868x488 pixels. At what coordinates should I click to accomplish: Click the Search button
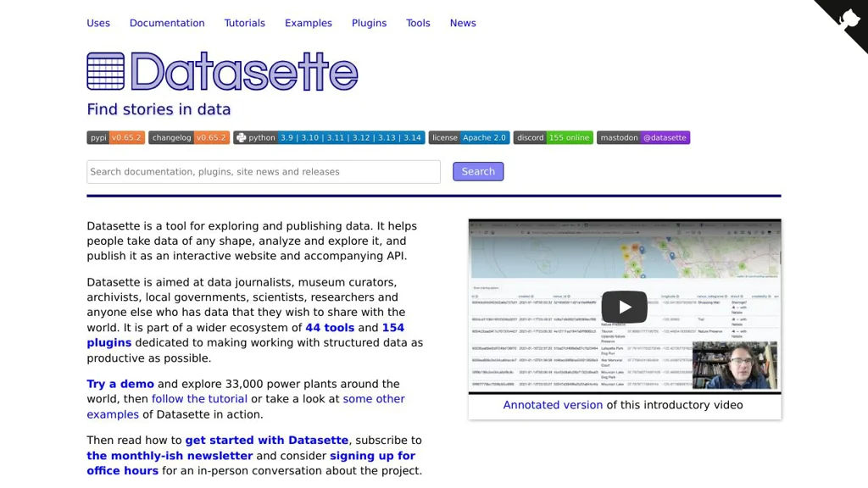pyautogui.click(x=478, y=171)
